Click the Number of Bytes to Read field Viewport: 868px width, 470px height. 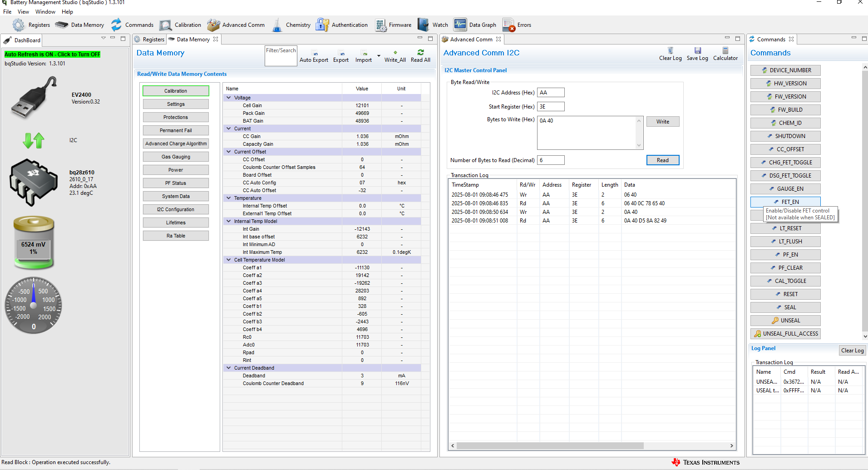coord(551,160)
